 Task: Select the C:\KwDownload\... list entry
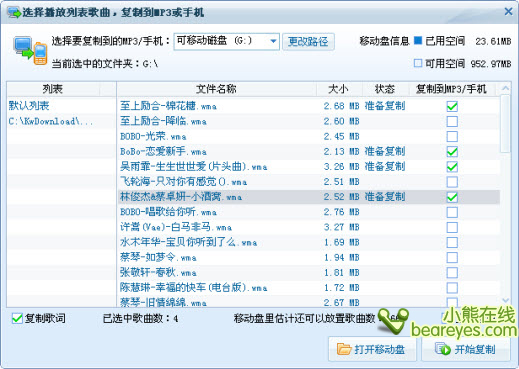[51, 121]
